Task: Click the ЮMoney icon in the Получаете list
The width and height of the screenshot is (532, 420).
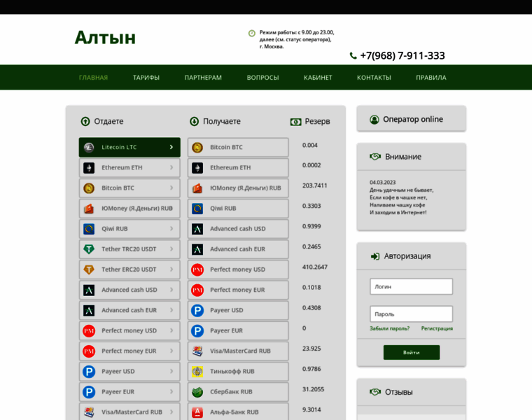Action: click(x=197, y=188)
